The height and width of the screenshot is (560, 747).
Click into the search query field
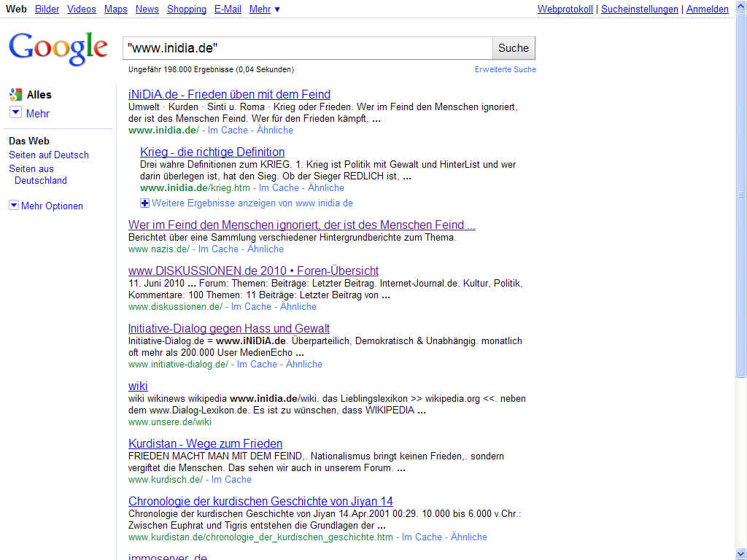point(307,48)
